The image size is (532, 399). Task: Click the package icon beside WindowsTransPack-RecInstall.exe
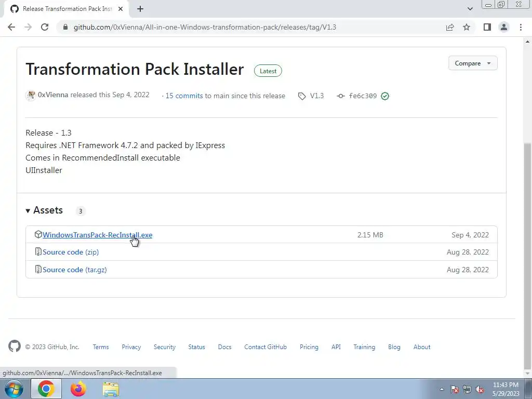(38, 234)
